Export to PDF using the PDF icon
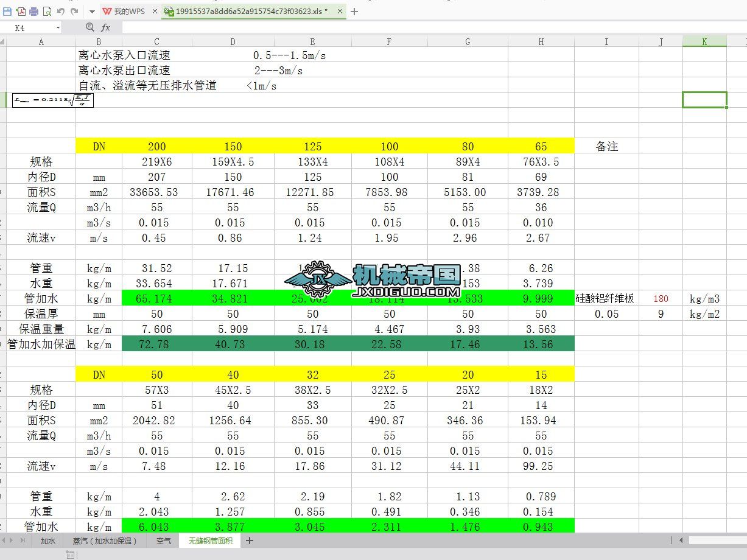 coord(21,12)
